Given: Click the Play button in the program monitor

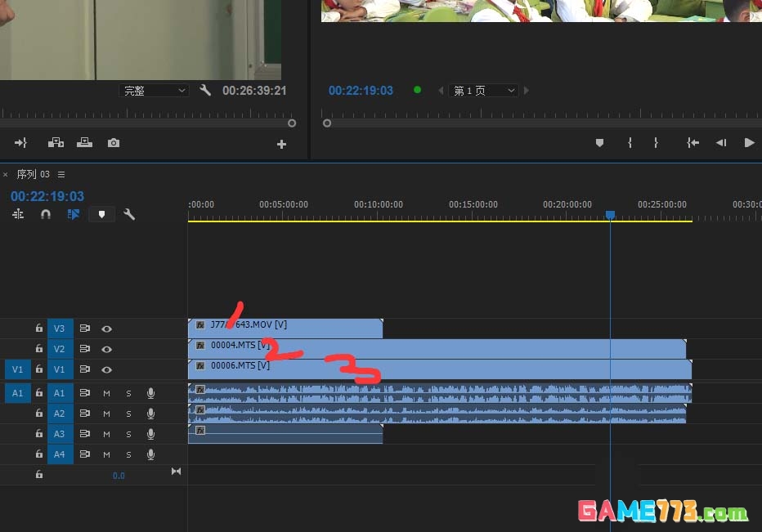Looking at the screenshot, I should click(750, 143).
